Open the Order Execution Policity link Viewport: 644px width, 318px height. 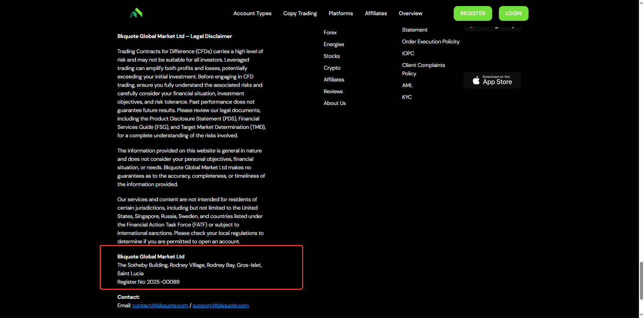[431, 42]
